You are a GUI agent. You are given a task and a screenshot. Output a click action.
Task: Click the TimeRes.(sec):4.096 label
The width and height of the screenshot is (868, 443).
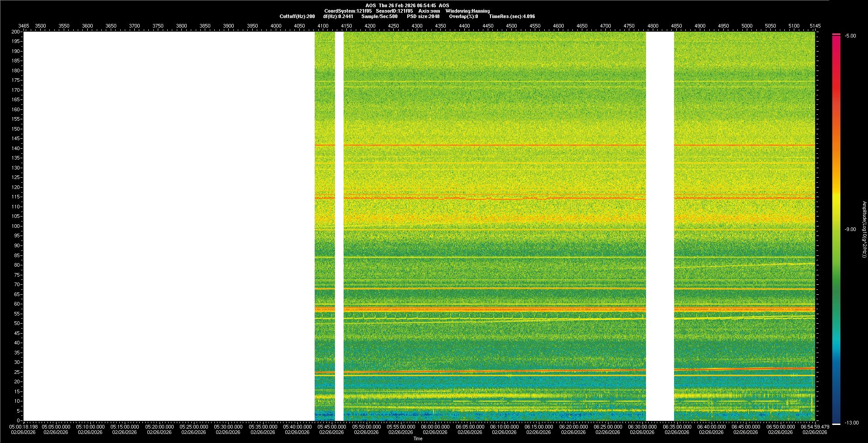[512, 16]
